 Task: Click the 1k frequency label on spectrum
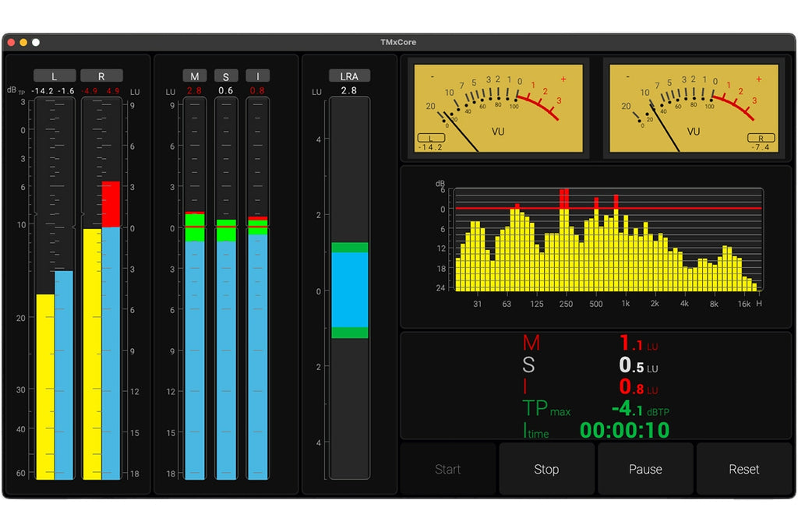point(626,304)
